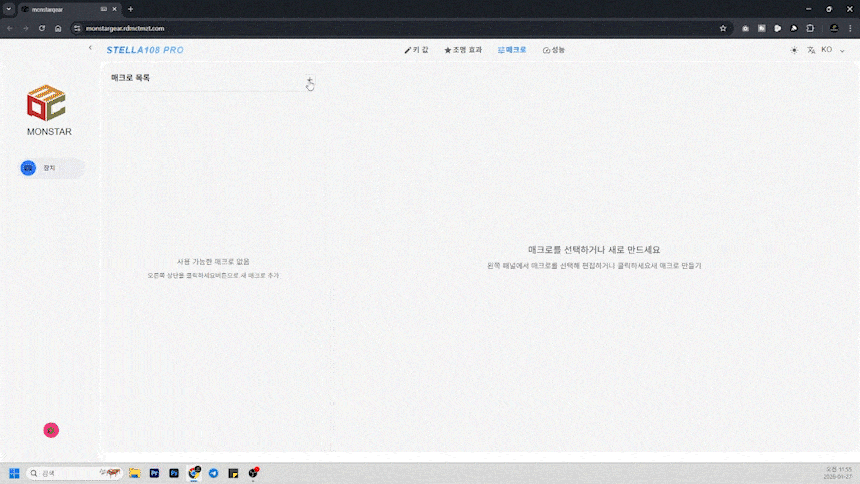Open Telegram from the taskbar

(213, 473)
